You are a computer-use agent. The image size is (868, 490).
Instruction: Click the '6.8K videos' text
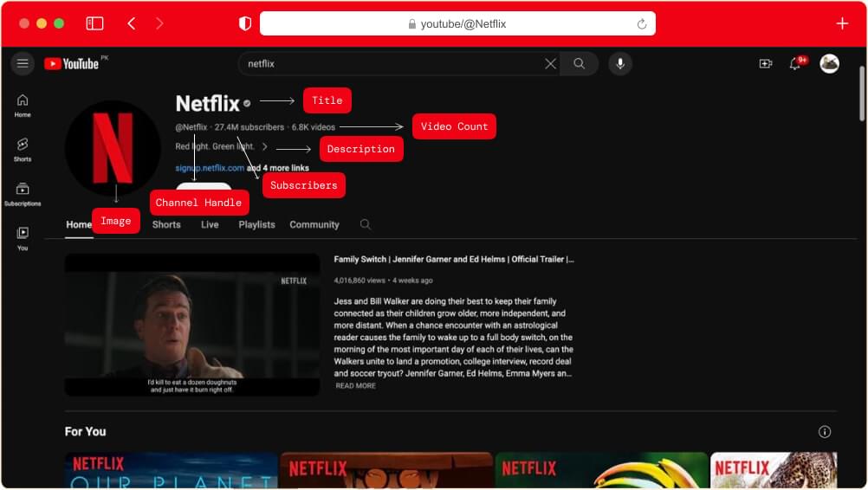pyautogui.click(x=314, y=127)
